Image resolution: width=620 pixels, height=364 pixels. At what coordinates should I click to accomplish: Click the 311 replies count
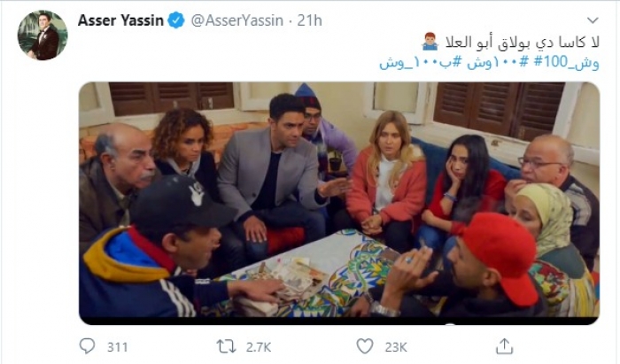point(118,347)
